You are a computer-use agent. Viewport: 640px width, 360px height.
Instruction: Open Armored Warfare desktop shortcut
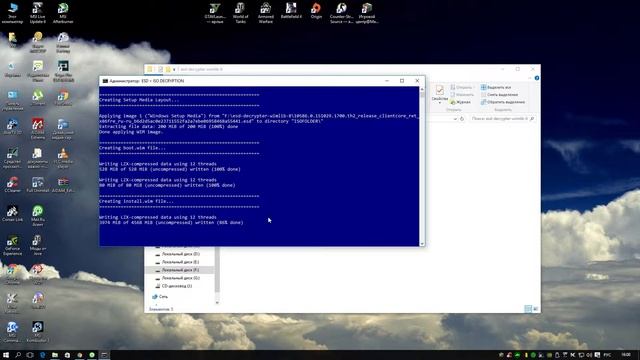[x=266, y=13]
